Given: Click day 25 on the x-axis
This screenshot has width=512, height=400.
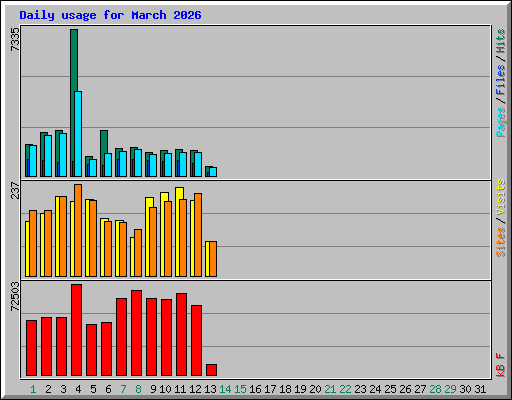Looking at the screenshot, I should click(x=390, y=389).
